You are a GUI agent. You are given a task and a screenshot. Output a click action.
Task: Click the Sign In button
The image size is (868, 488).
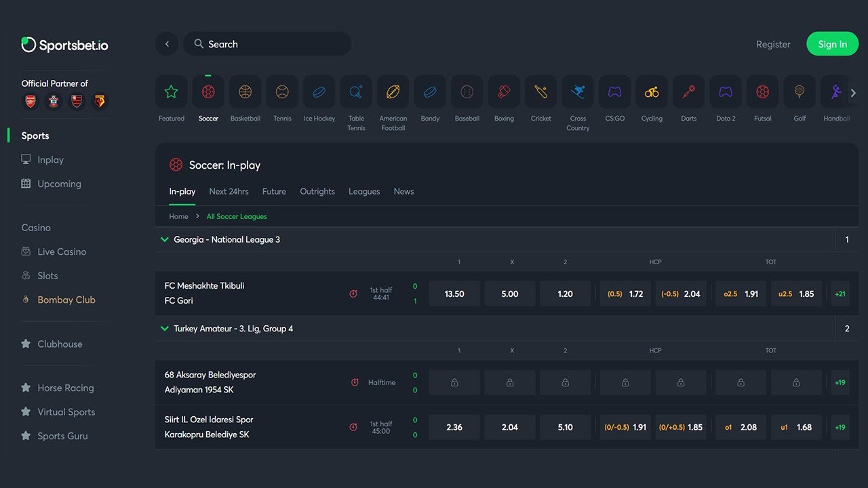(832, 44)
